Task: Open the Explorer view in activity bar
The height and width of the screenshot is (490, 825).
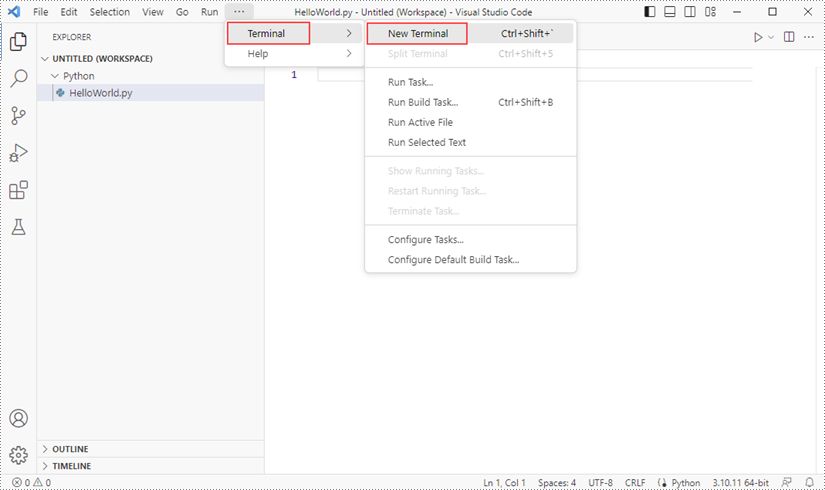Action: click(x=18, y=42)
